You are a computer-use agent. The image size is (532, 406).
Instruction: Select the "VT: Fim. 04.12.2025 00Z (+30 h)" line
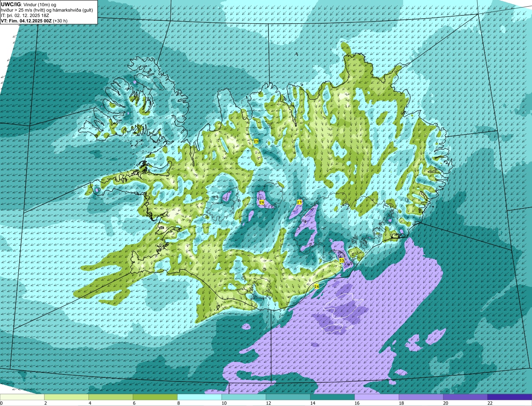[x=34, y=20]
